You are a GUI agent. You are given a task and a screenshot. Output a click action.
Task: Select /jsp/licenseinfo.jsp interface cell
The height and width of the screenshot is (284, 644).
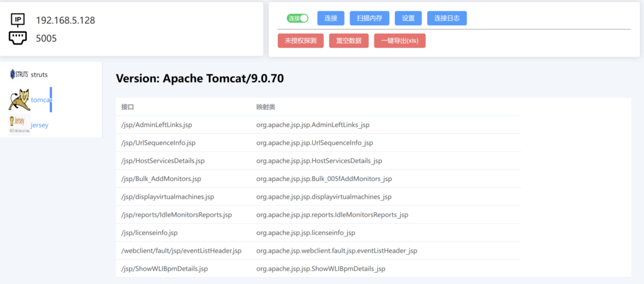150,232
